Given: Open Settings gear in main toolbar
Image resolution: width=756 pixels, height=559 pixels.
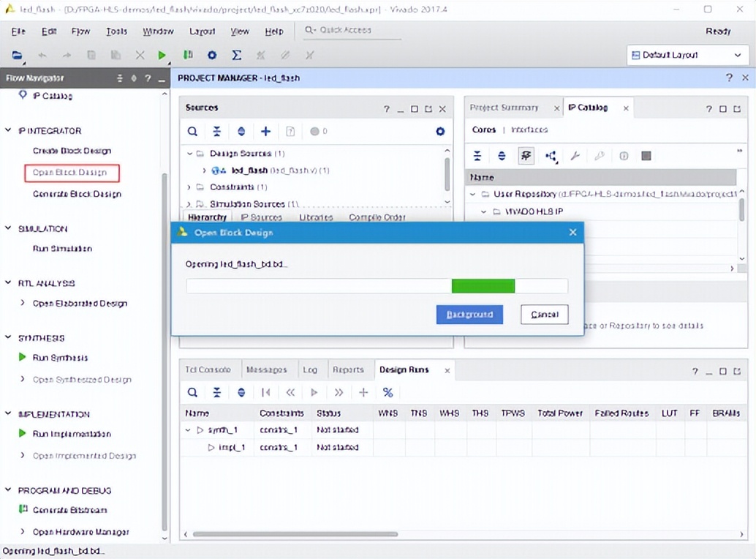Looking at the screenshot, I should 211,55.
